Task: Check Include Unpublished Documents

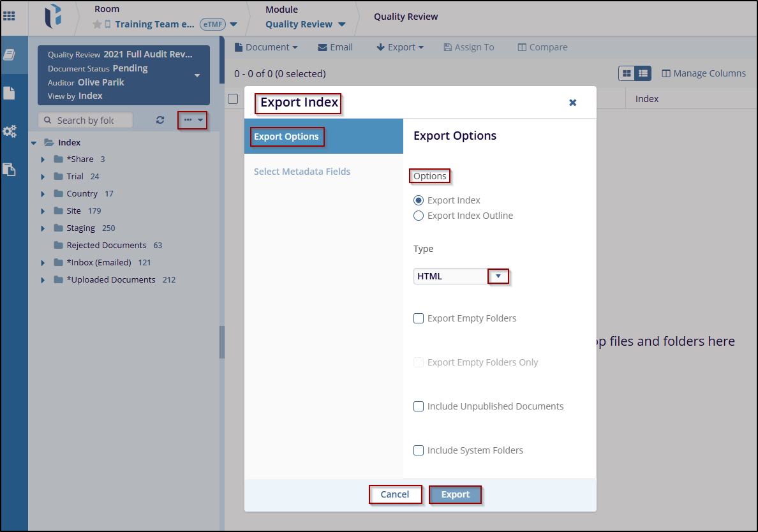Action: point(419,406)
